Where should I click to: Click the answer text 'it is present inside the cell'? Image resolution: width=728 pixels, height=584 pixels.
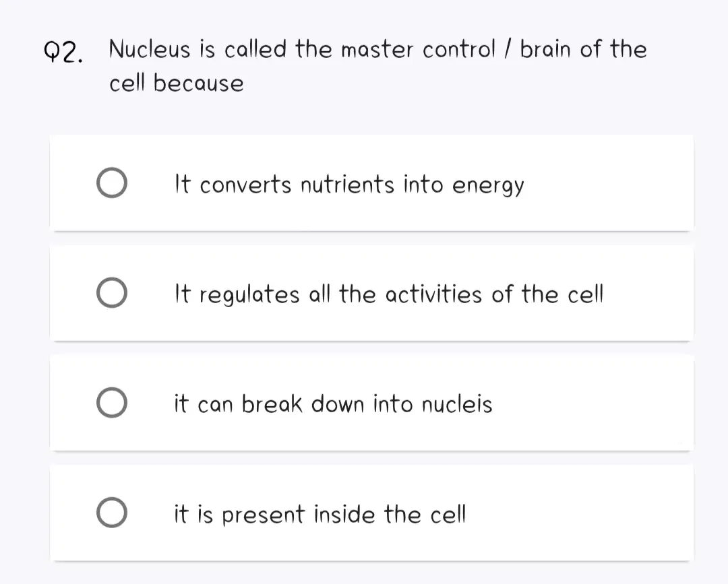[x=320, y=514]
